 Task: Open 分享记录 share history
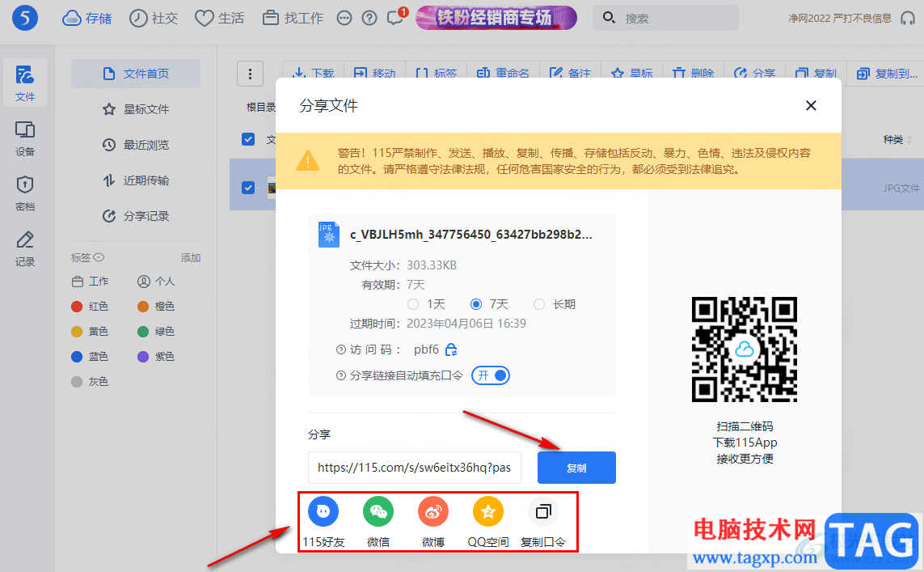click(x=136, y=216)
